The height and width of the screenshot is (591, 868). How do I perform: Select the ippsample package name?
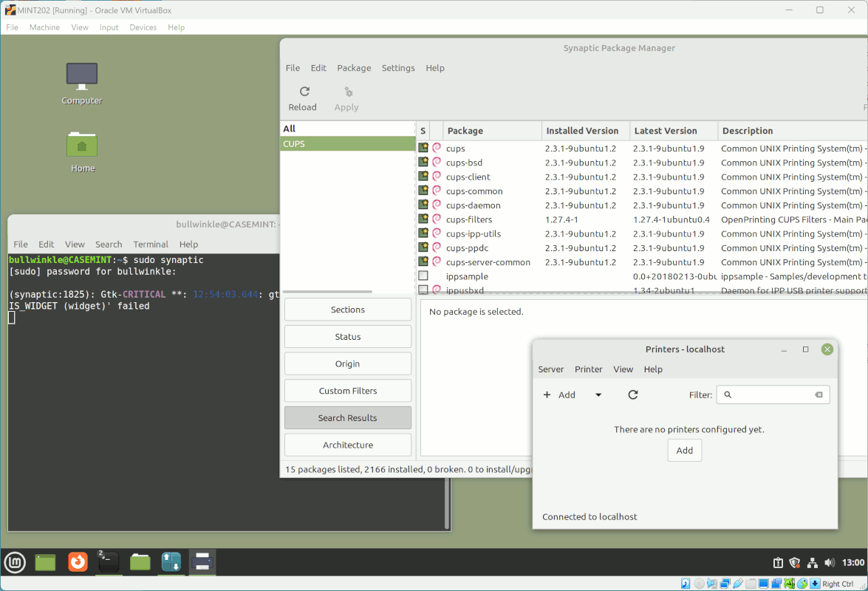coord(467,276)
